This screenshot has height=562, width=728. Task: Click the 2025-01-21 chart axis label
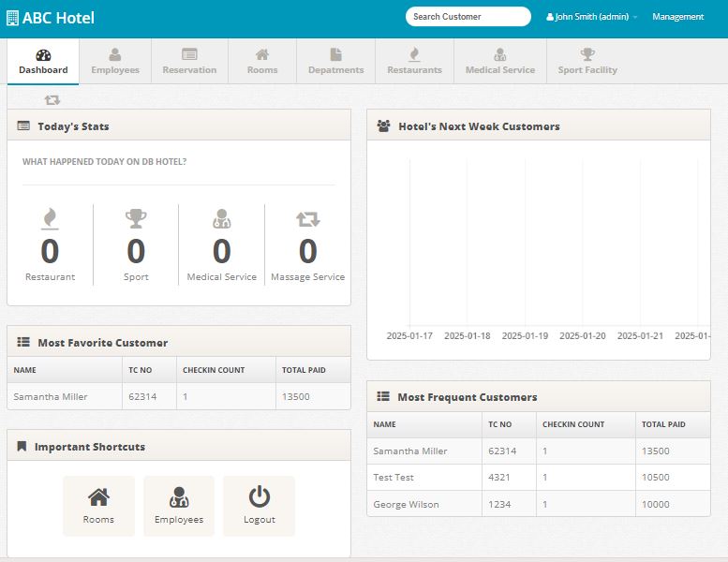coord(640,335)
